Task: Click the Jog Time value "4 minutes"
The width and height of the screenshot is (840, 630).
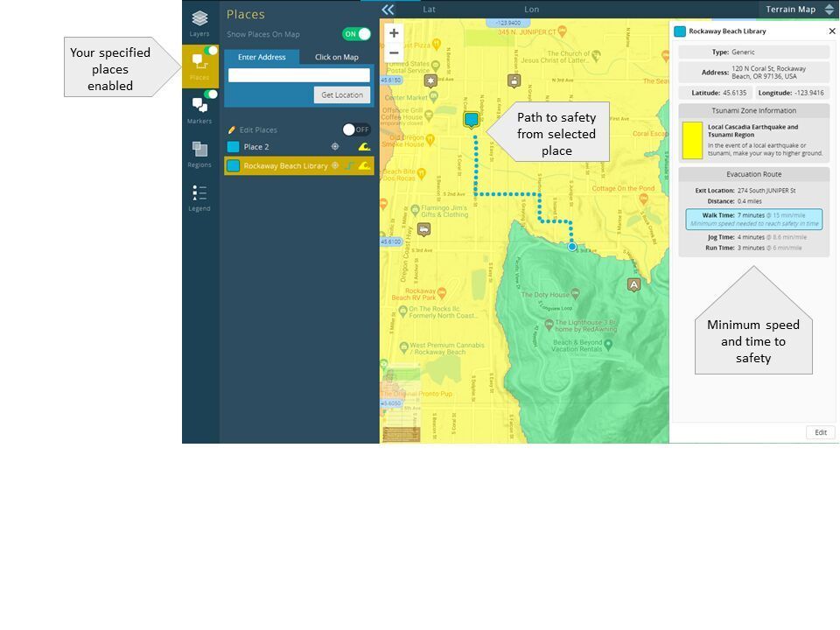Action: [751, 237]
